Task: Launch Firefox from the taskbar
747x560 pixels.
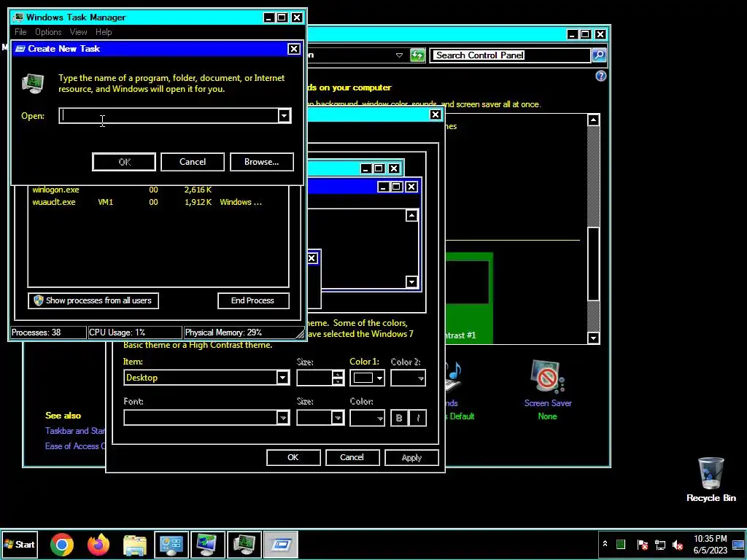Action: tap(98, 544)
